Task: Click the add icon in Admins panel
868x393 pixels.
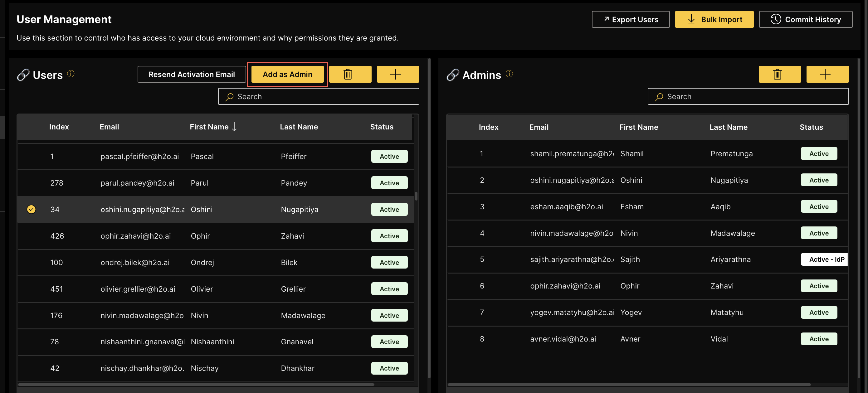Action: [x=827, y=74]
